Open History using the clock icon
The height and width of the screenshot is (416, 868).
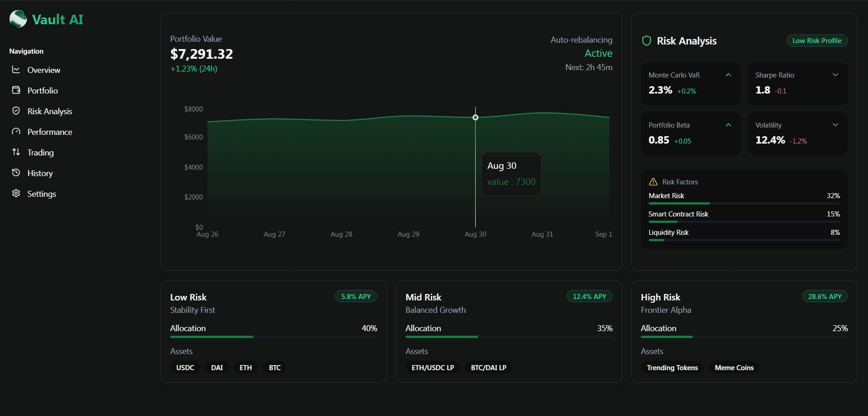tap(16, 173)
